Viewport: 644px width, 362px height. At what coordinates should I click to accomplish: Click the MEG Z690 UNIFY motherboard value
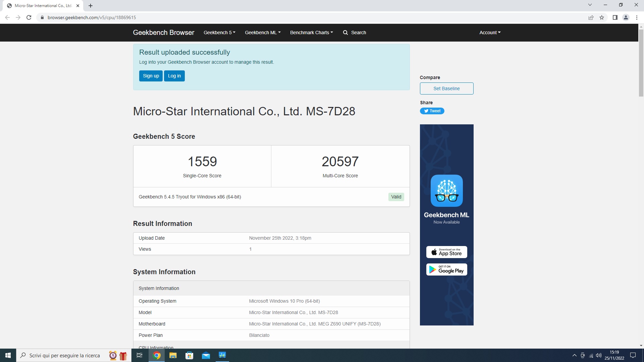tap(315, 324)
